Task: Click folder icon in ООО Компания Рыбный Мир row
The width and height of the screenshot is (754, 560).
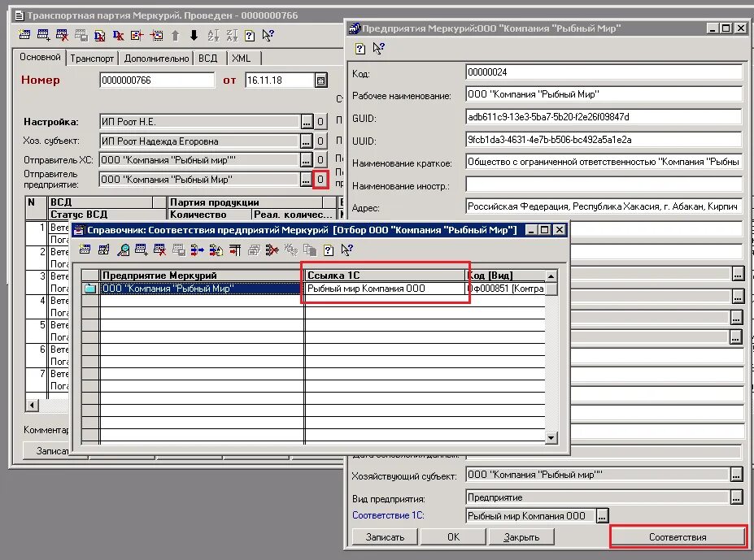Action: click(x=90, y=289)
